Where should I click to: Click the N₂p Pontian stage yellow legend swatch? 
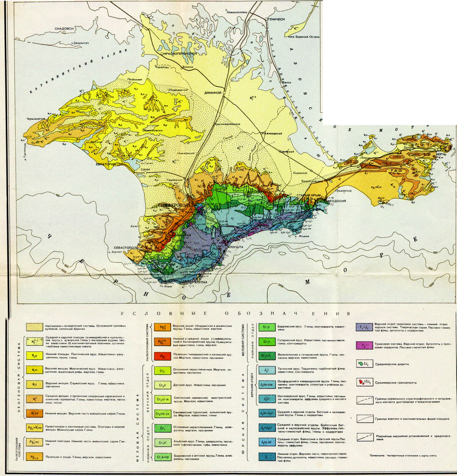pyautogui.click(x=34, y=356)
